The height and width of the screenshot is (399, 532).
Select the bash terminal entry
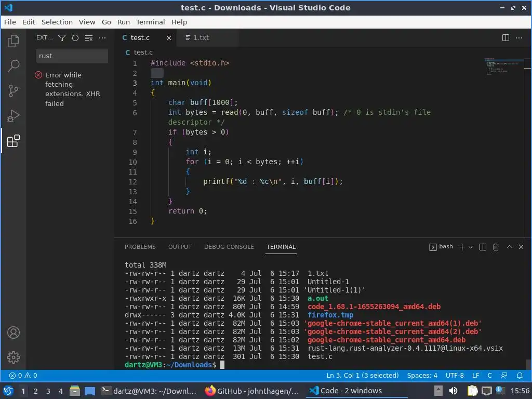point(441,247)
